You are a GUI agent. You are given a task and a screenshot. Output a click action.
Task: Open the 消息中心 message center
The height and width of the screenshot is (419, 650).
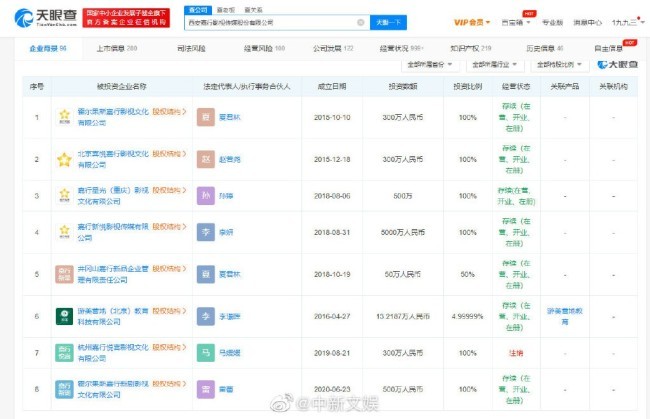[x=587, y=22]
